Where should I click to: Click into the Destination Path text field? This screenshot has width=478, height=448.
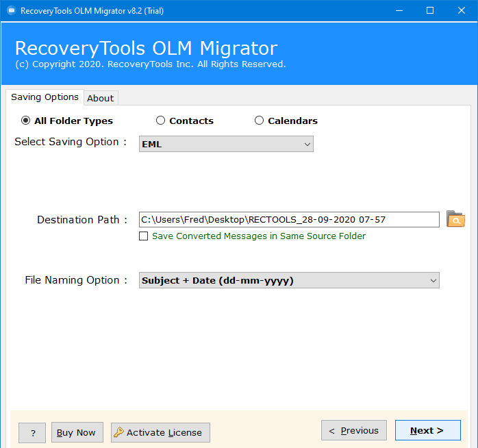click(289, 220)
